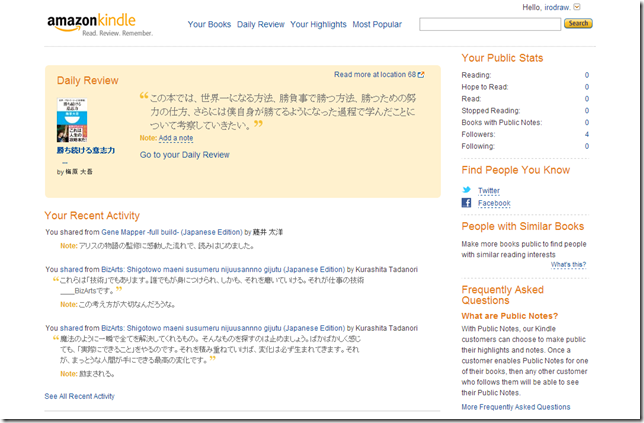Click See All Recent Activity
Image resolution: width=644 pixels, height=423 pixels.
[x=80, y=396]
